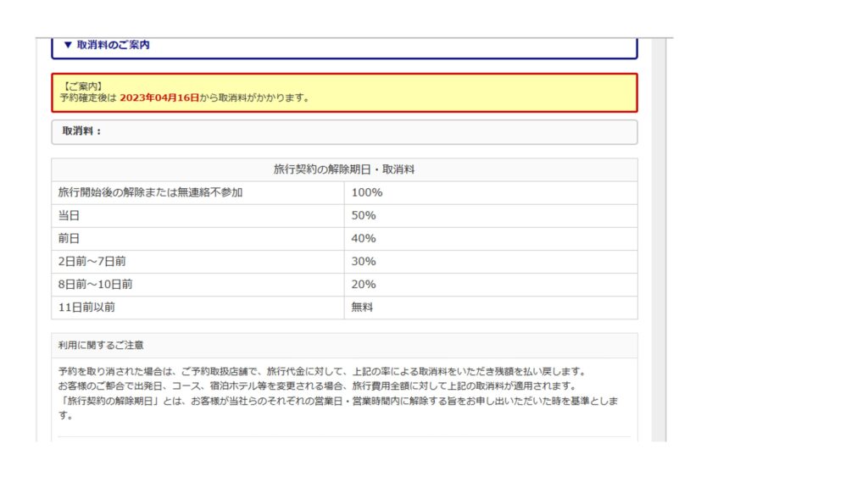Select the 11日前以前 row label

tap(86, 307)
